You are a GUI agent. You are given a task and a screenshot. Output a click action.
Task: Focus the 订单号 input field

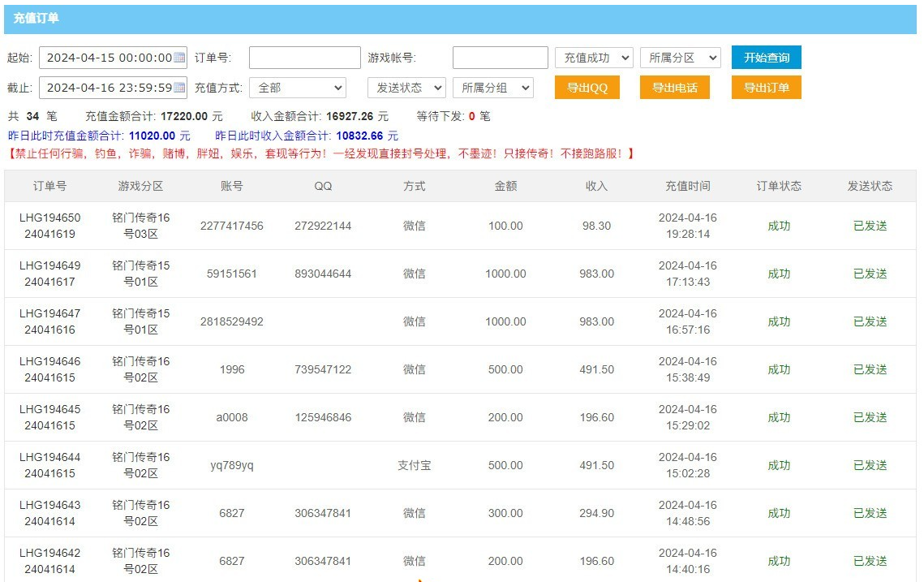point(304,58)
